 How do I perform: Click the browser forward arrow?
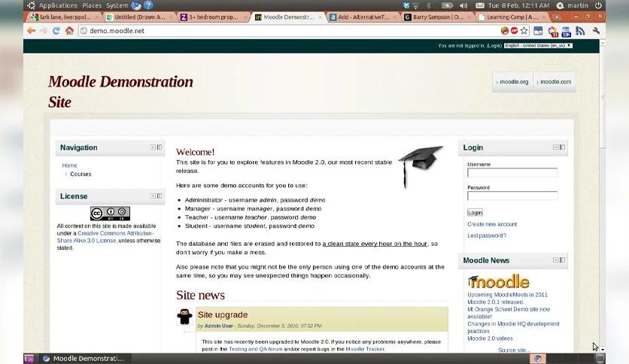[44, 31]
